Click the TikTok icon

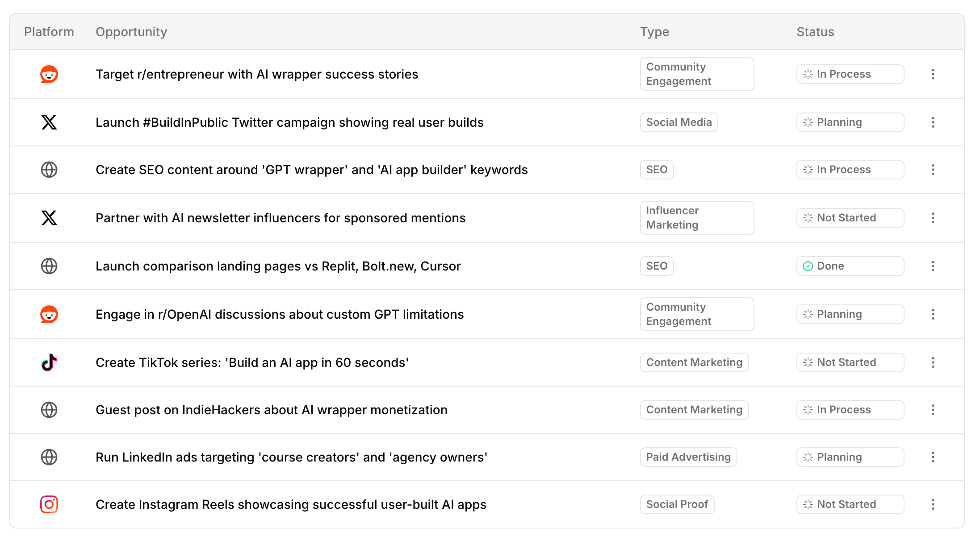coord(49,362)
